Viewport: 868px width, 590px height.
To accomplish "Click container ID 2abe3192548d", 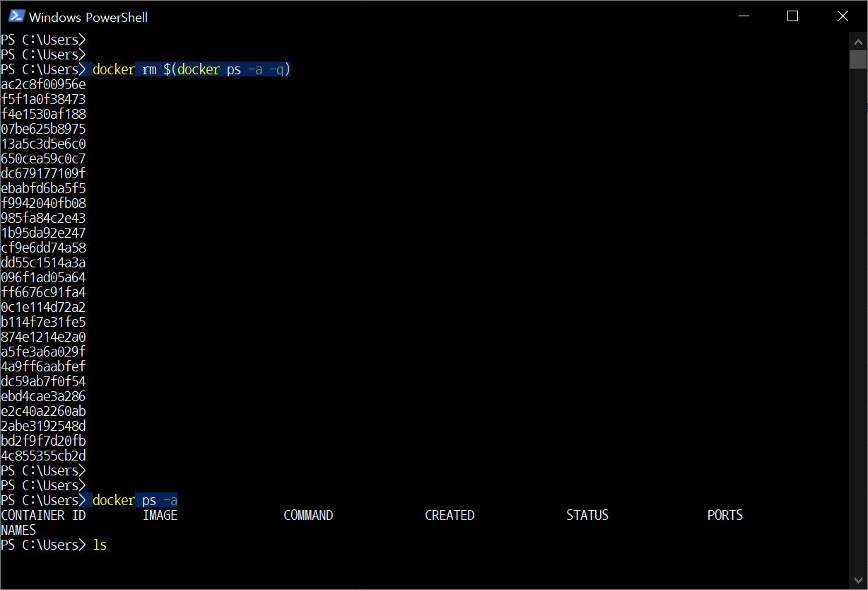I will tap(44, 426).
